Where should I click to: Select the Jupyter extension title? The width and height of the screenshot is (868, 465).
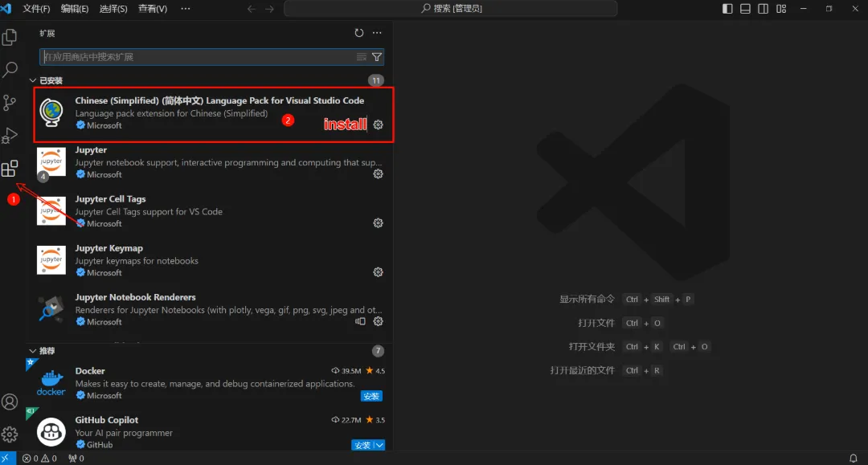pos(91,150)
